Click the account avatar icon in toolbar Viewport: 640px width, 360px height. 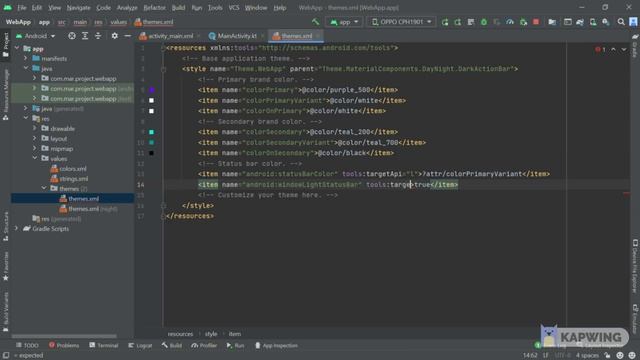(633, 22)
